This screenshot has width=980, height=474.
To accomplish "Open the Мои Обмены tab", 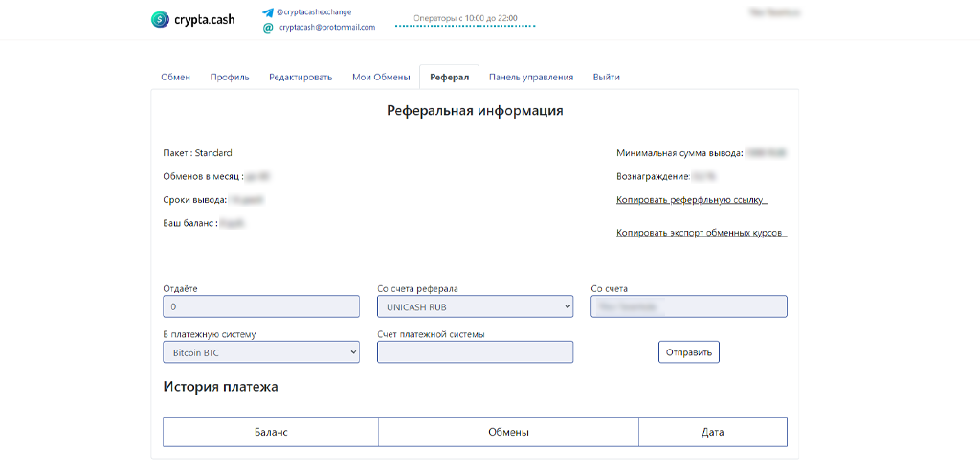I will coord(381,78).
